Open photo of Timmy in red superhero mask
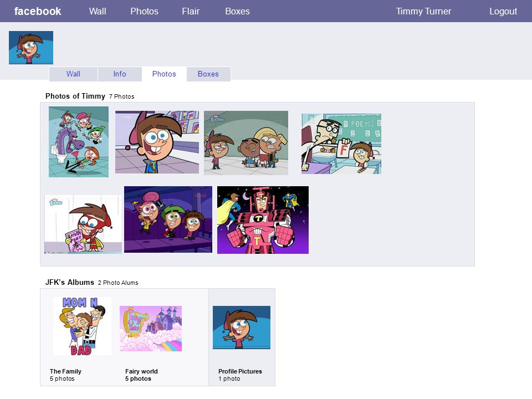The image size is (532, 399). click(x=83, y=224)
